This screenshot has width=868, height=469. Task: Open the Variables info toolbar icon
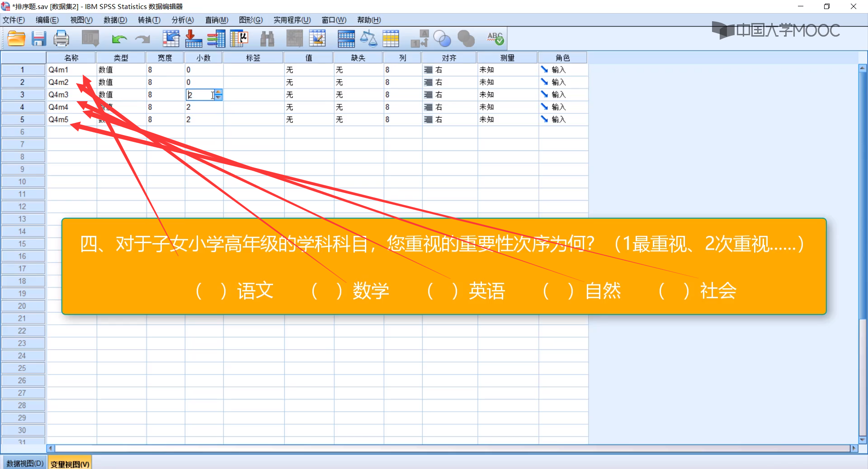pos(216,39)
